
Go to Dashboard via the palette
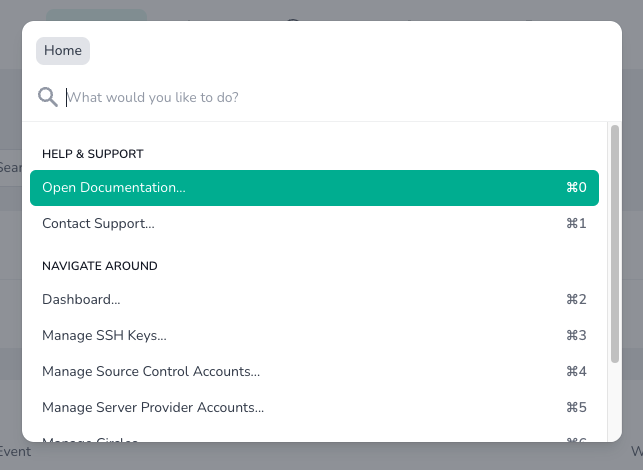[81, 300]
